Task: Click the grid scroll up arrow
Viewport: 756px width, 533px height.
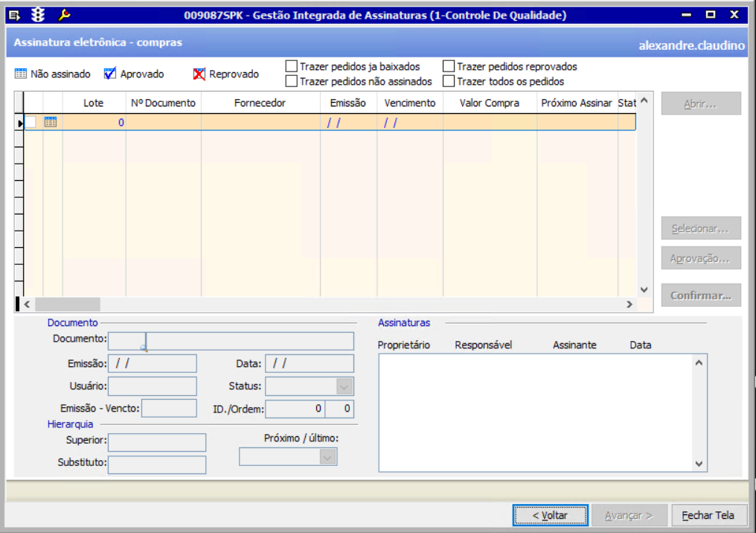Action: [x=644, y=100]
